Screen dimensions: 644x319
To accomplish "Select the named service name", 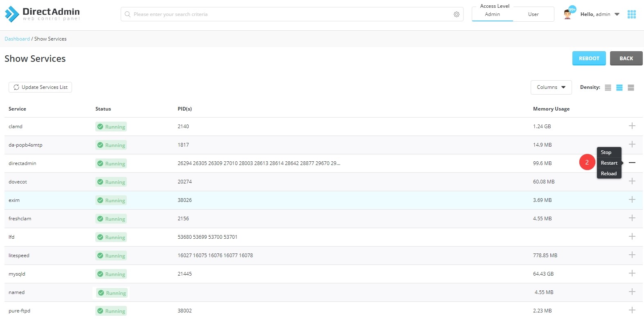I will pos(16,292).
